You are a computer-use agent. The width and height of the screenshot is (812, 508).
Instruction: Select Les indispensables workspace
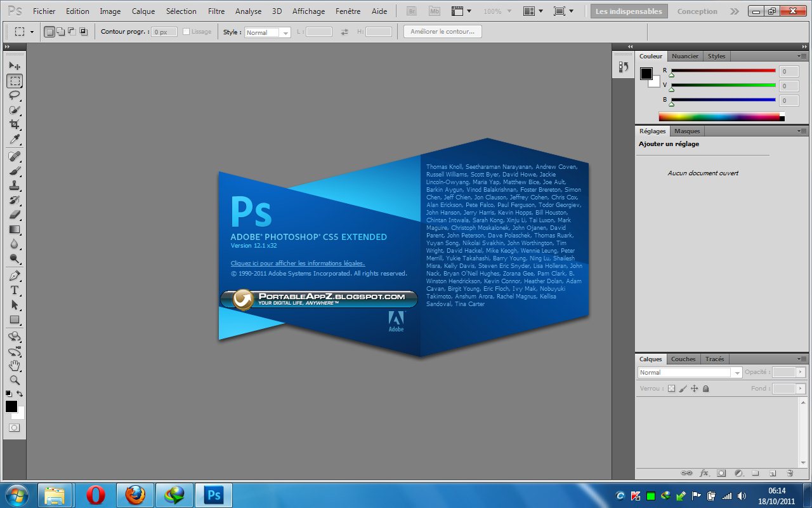(629, 11)
